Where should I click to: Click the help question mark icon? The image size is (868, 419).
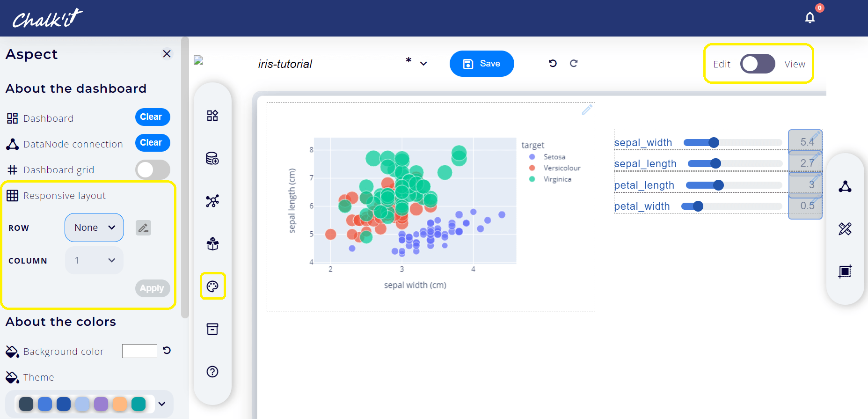212,371
